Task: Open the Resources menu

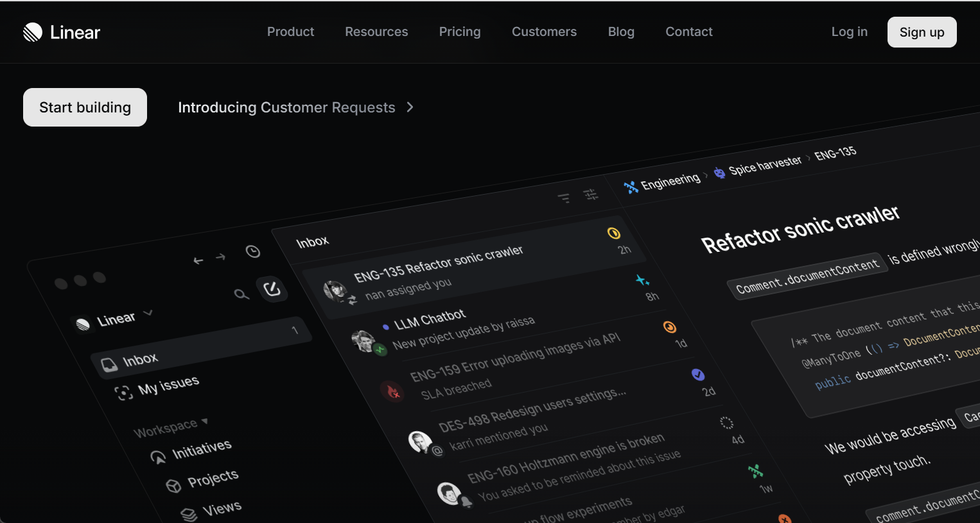Action: [x=376, y=31]
